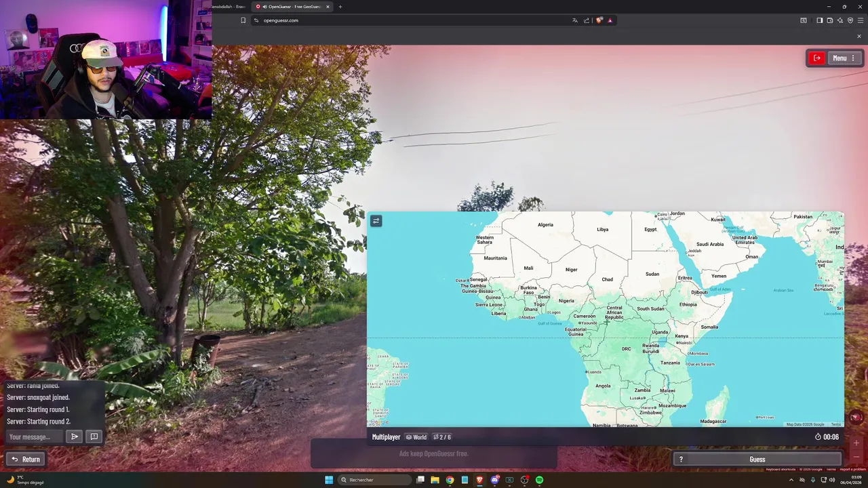The width and height of the screenshot is (868, 488).
Task: Toggle the browser sidebar panel
Action: click(x=819, y=20)
